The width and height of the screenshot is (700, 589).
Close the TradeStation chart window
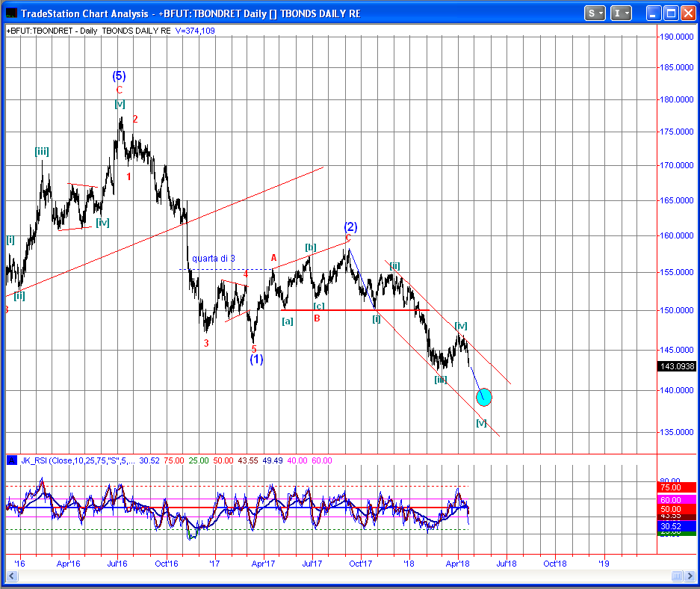coord(687,13)
